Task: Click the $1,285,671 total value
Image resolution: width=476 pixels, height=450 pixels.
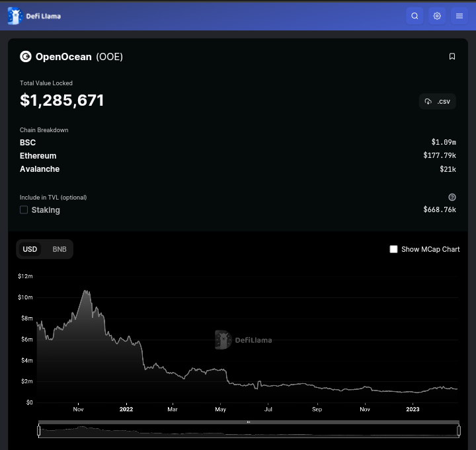Action: pyautogui.click(x=62, y=100)
